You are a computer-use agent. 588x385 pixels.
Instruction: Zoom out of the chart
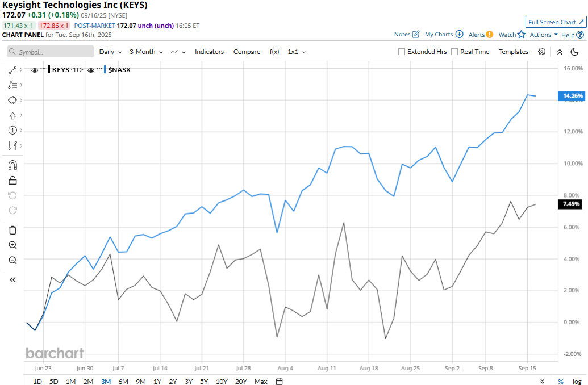12,260
